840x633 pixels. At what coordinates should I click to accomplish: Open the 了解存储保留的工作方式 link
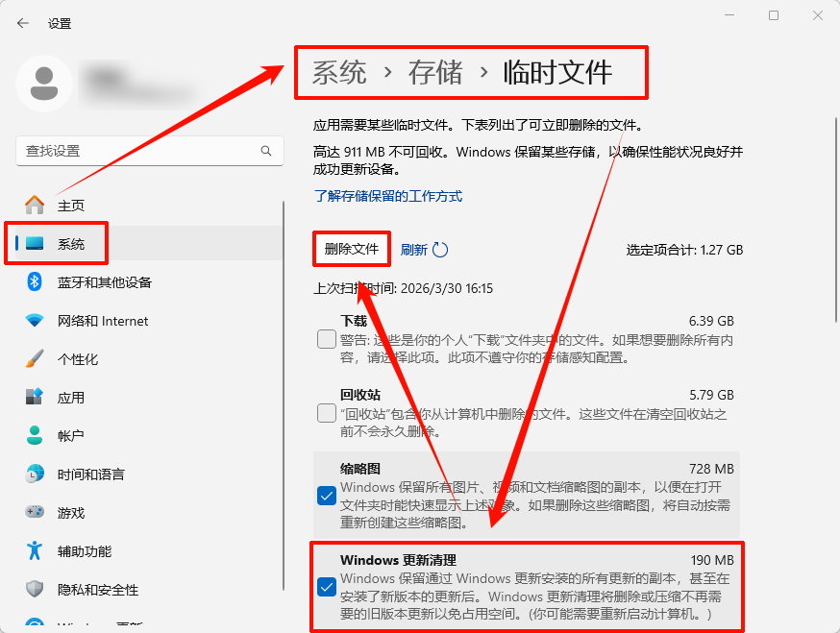tap(389, 196)
